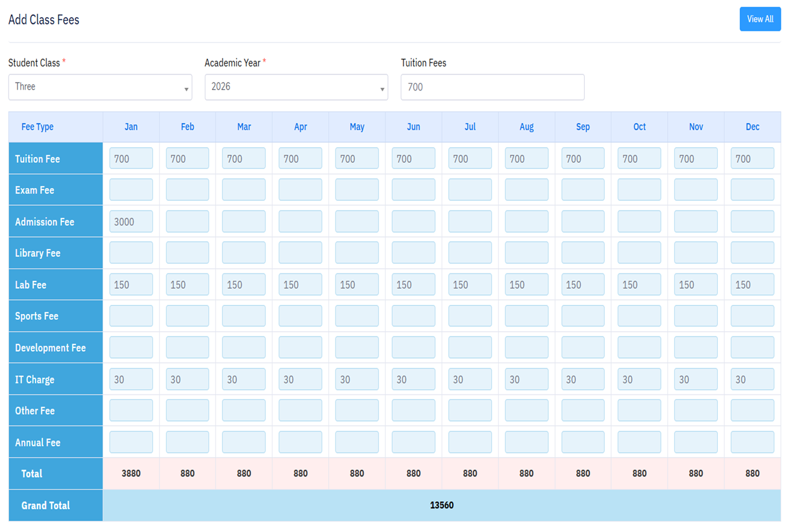789x532 pixels.
Task: Click the Fee Type column header
Action: (37, 127)
